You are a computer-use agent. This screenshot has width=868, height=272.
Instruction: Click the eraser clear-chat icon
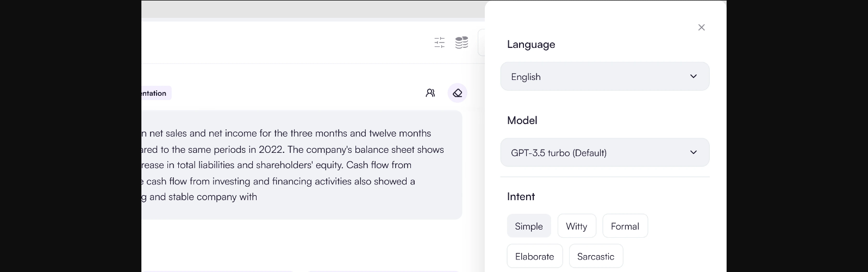(458, 93)
